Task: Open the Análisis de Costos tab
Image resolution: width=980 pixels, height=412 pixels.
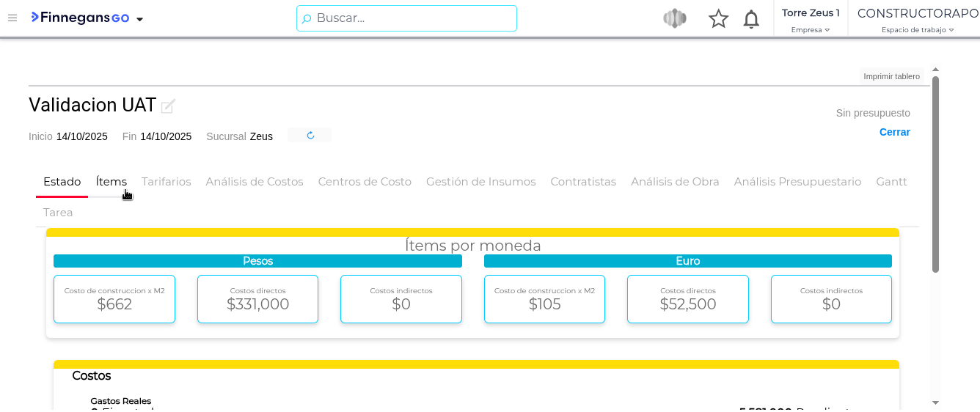Action: click(254, 182)
